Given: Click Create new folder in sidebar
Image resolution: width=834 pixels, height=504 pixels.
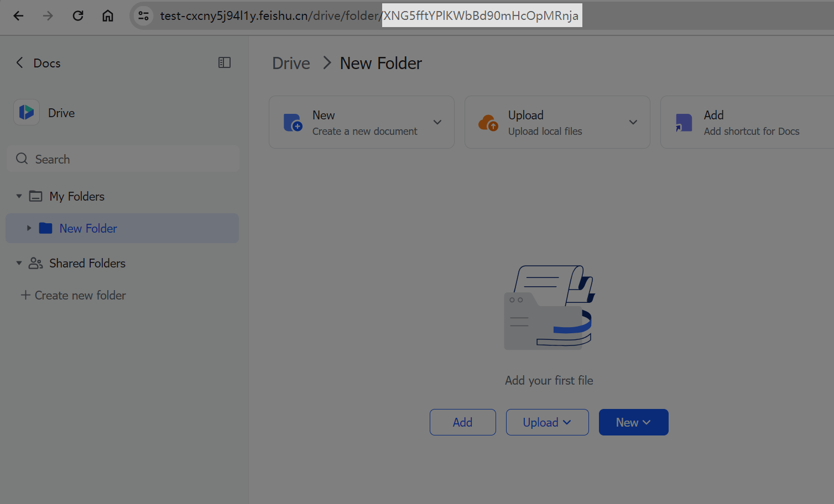Looking at the screenshot, I should [x=74, y=296].
